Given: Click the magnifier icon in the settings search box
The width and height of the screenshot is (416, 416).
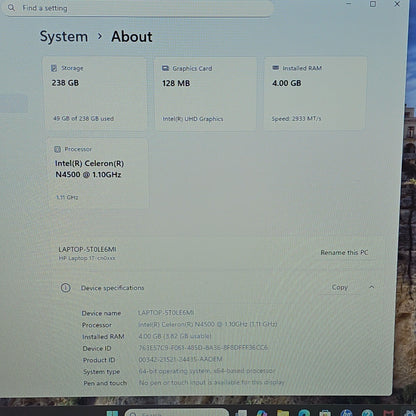Looking at the screenshot, I should point(11,7).
